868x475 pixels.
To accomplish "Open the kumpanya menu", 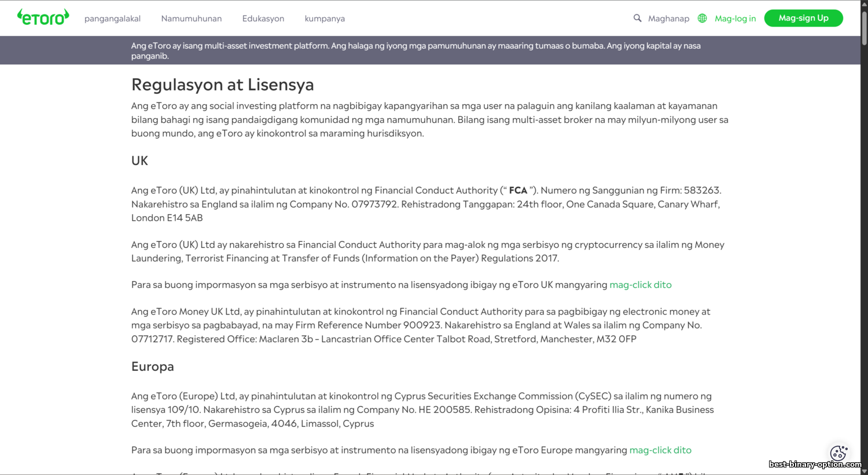I will pyautogui.click(x=325, y=19).
